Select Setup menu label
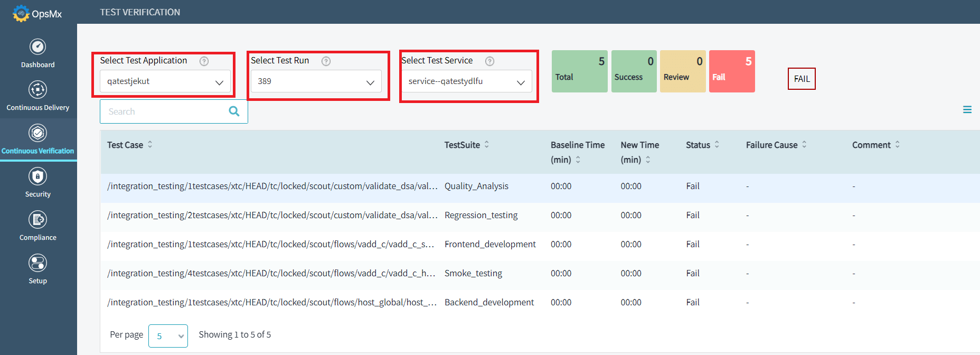This screenshot has width=980, height=355. click(37, 281)
